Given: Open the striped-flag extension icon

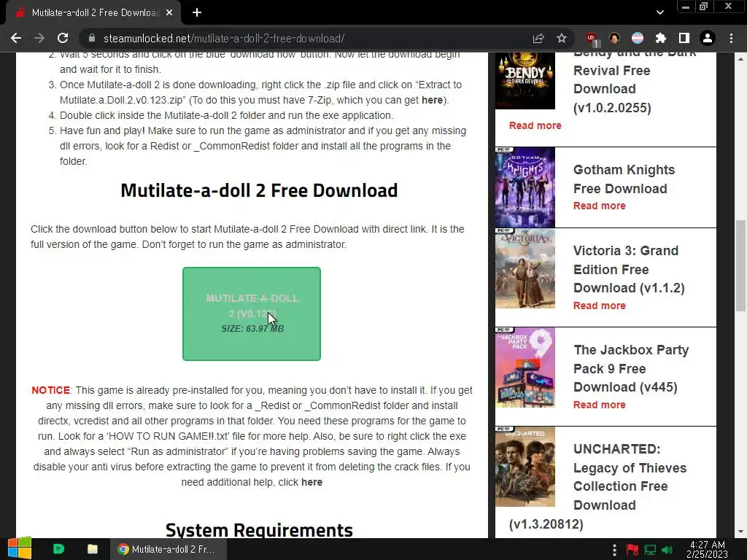Looking at the screenshot, I should [x=638, y=38].
